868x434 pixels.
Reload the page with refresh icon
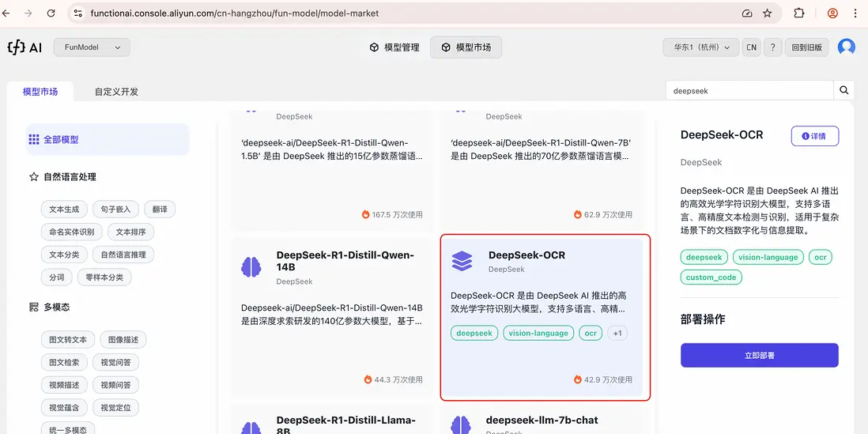click(51, 13)
